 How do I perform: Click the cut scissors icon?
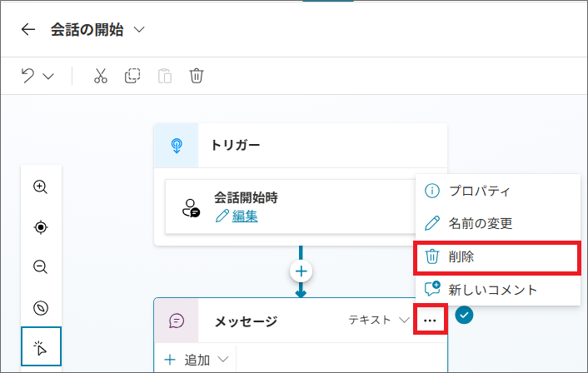(x=101, y=76)
